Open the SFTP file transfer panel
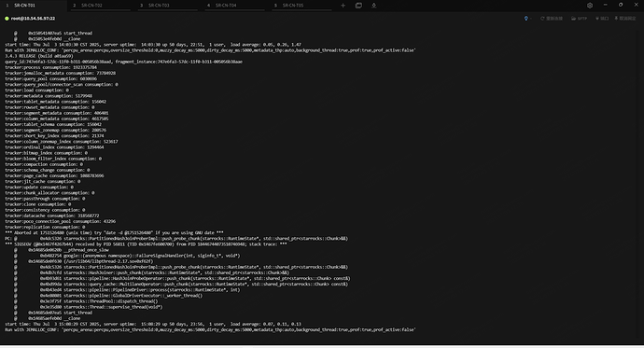This screenshot has width=644, height=348. (579, 19)
